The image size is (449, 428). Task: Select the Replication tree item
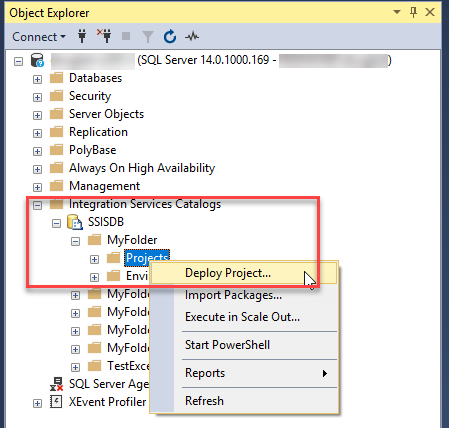98,132
